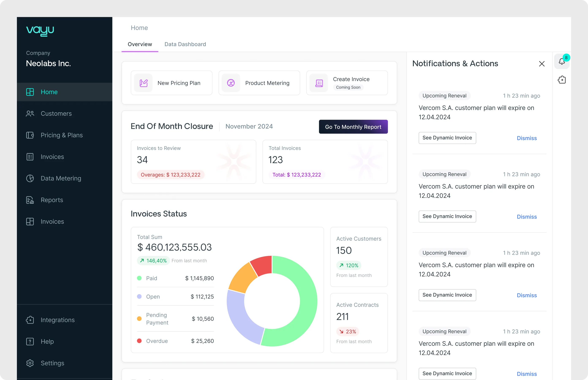The height and width of the screenshot is (380, 588).
Task: Click the Integrations item in the sidebar
Action: (57, 320)
